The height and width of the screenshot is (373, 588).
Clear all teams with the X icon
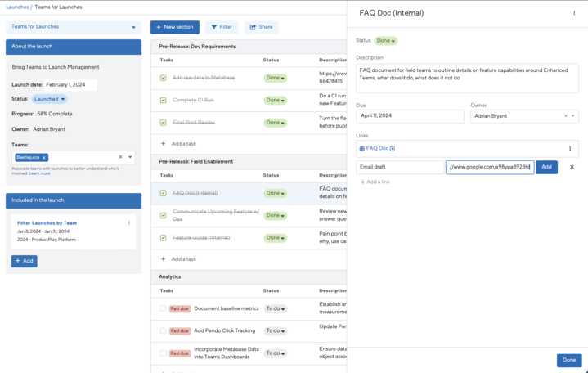[x=120, y=157]
